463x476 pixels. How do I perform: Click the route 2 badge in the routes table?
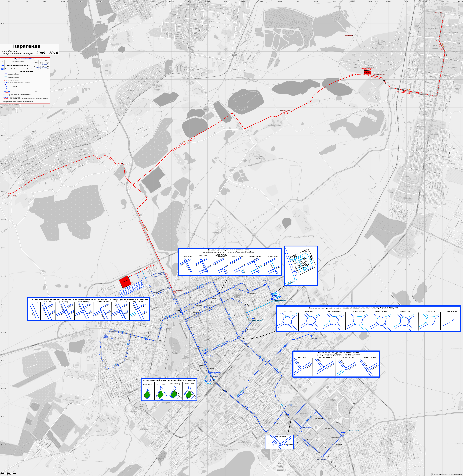[x=2, y=66]
